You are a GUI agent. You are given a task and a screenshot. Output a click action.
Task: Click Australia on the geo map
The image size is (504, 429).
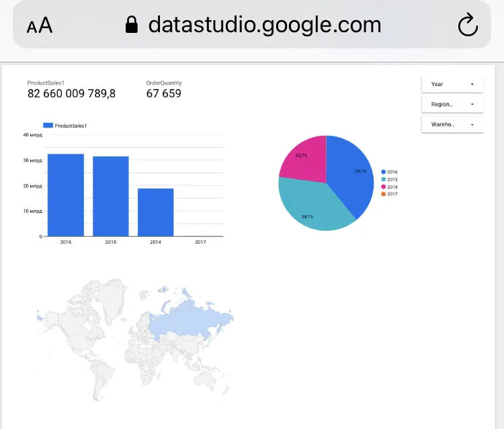[206, 381]
